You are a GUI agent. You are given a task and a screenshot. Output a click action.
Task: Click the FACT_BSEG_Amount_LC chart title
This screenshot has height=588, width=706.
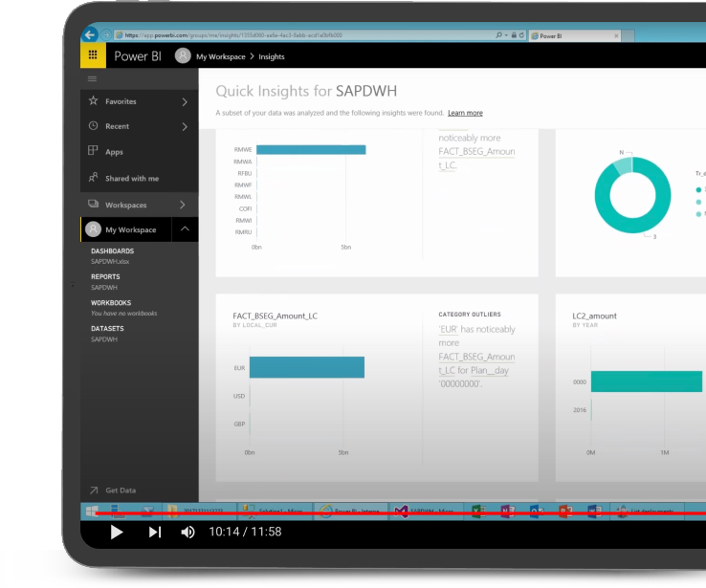click(276, 316)
